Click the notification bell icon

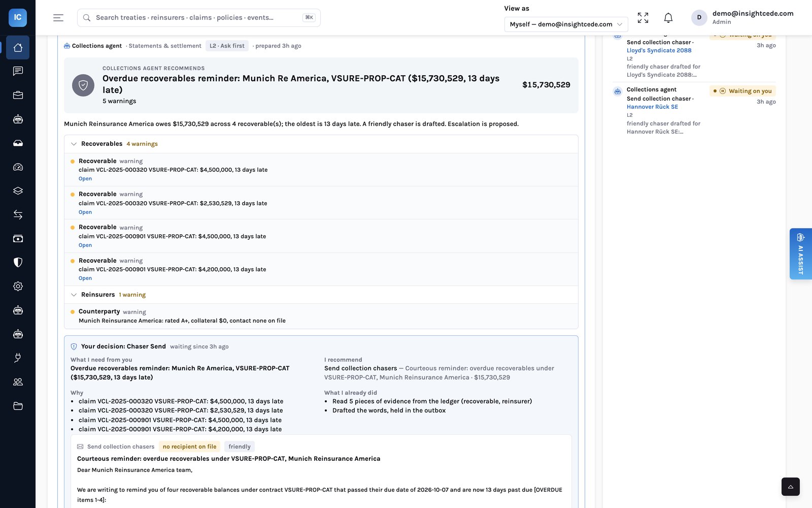click(x=668, y=18)
